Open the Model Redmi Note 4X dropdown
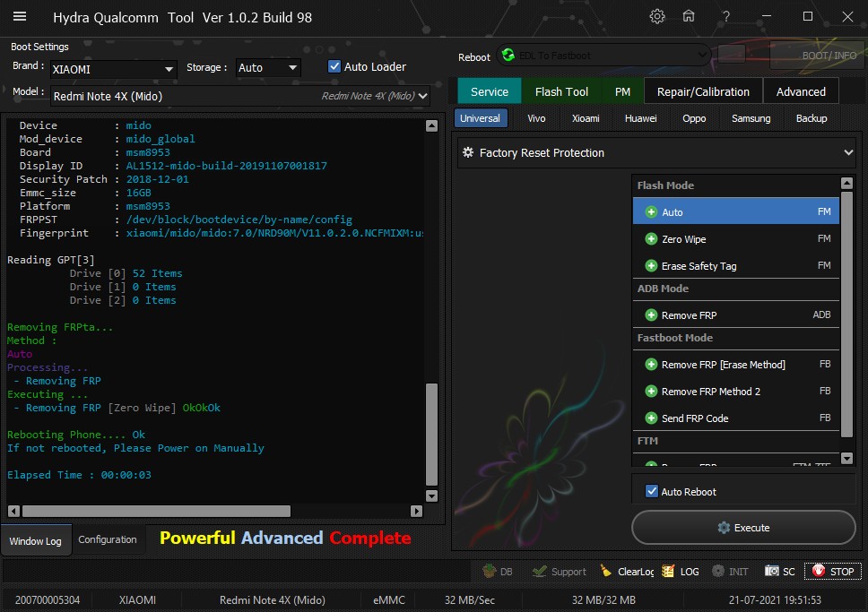Image resolution: width=868 pixels, height=612 pixels. point(239,96)
